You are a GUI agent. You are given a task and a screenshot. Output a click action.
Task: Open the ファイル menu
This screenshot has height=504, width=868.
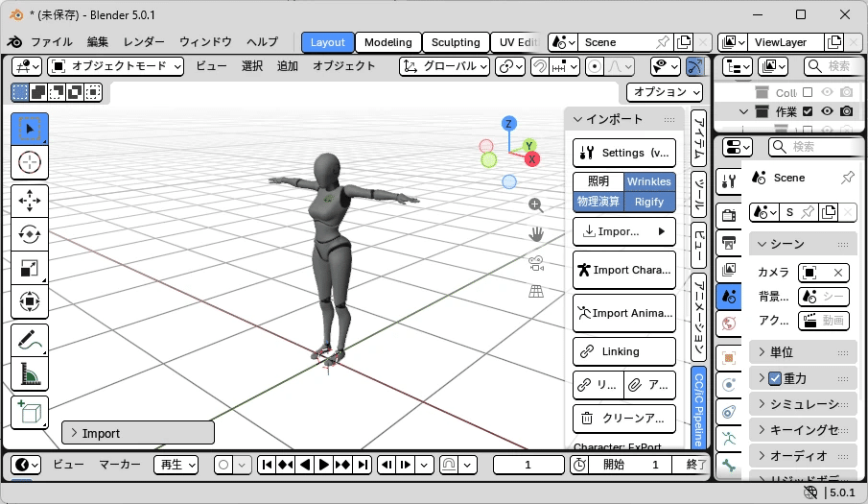52,42
